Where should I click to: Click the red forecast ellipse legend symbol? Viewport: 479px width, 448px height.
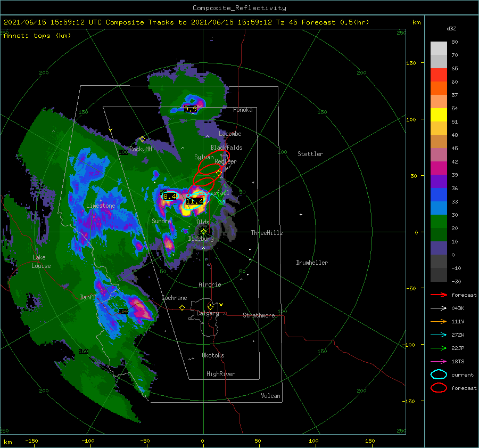coord(439,388)
